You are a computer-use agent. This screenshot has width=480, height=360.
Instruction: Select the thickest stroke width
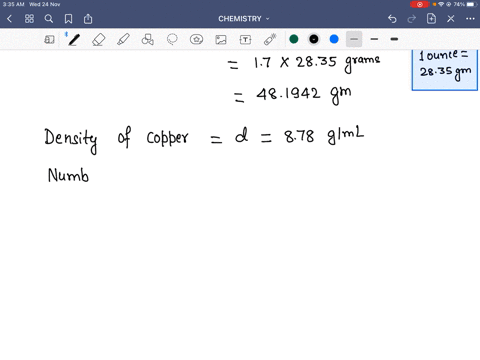click(394, 39)
